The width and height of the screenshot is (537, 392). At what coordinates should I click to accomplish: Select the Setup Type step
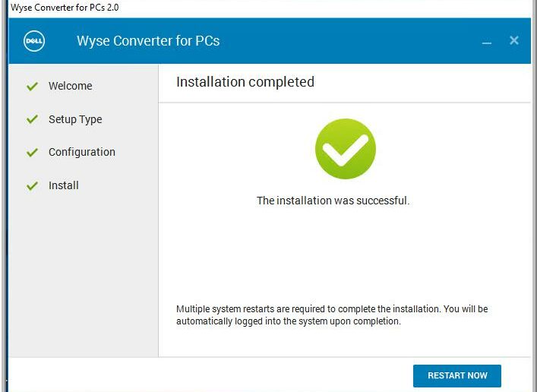(x=75, y=119)
